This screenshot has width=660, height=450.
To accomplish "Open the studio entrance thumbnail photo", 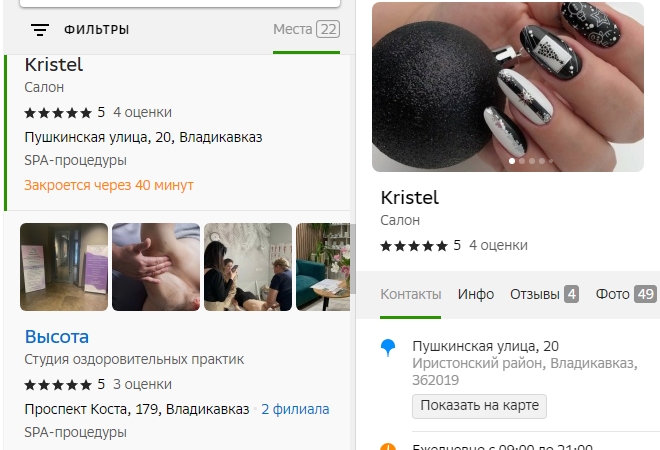I will coord(64,267).
